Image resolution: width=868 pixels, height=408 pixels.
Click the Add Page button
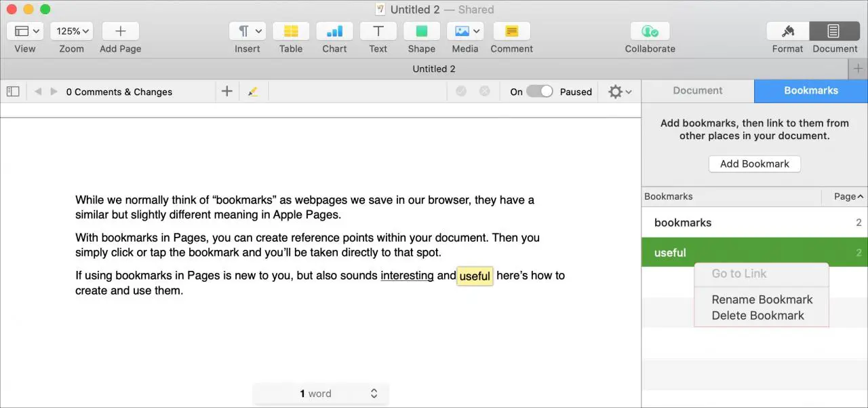120,31
